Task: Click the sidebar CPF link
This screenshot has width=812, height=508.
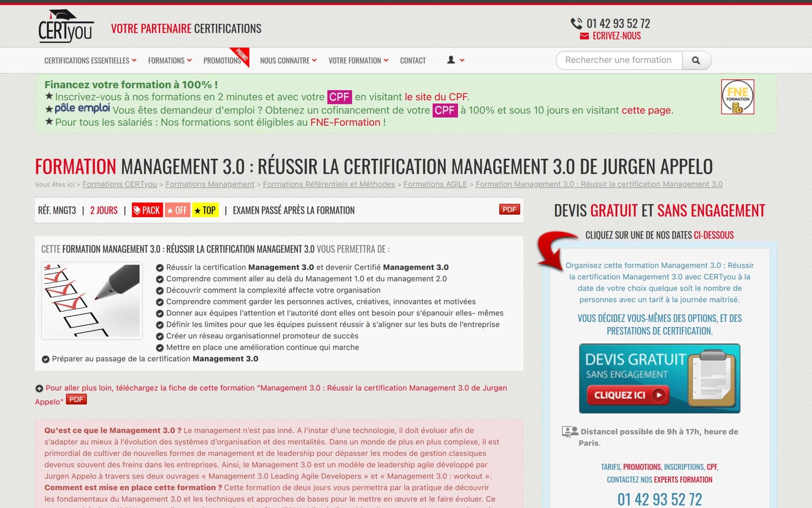Action: (x=712, y=467)
